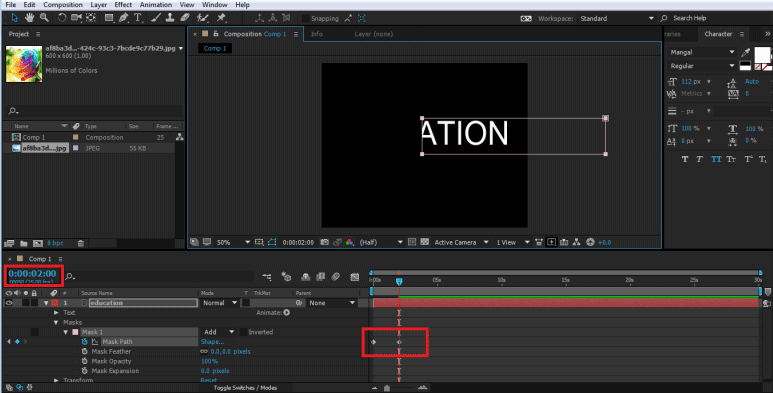Select the Eraser tool
This screenshot has width=773, height=393.
click(185, 18)
